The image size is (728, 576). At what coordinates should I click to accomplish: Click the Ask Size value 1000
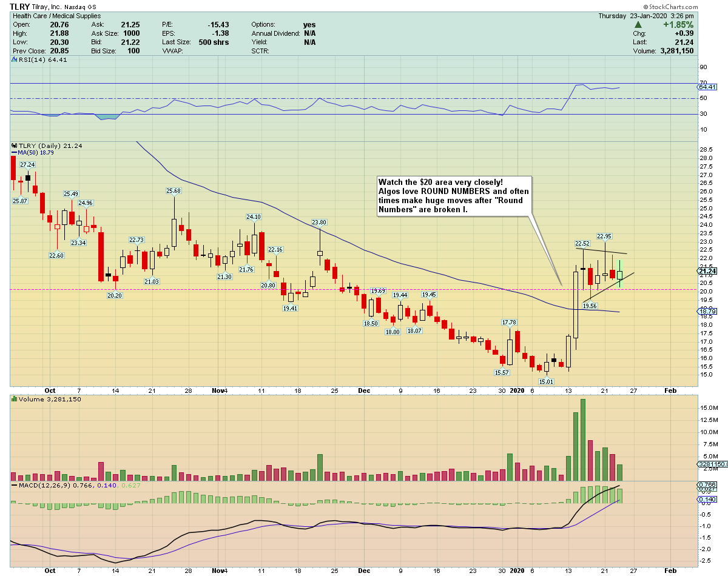[131, 33]
